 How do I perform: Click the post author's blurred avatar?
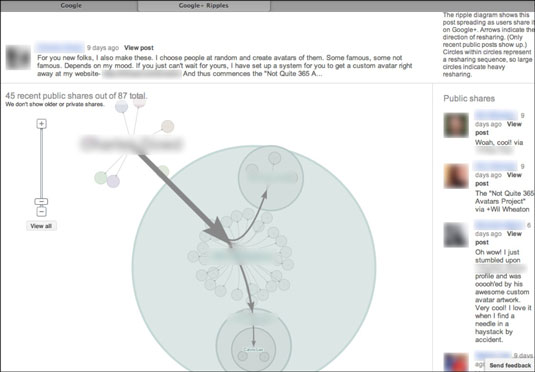[x=18, y=57]
